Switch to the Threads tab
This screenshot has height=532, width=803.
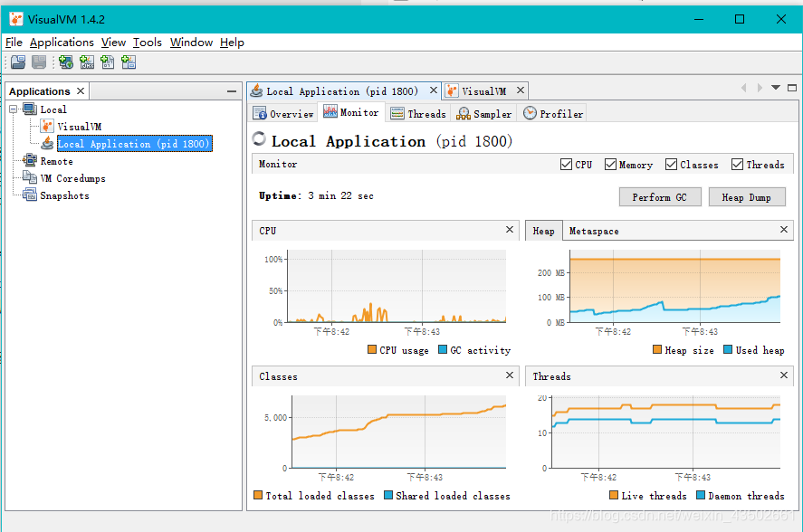pyautogui.click(x=418, y=114)
